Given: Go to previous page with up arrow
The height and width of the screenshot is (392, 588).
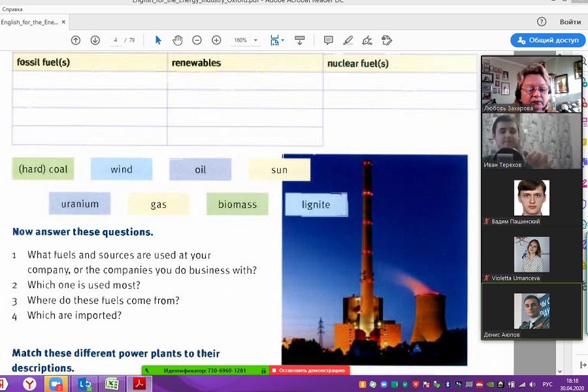Looking at the screenshot, I should pos(76,40).
